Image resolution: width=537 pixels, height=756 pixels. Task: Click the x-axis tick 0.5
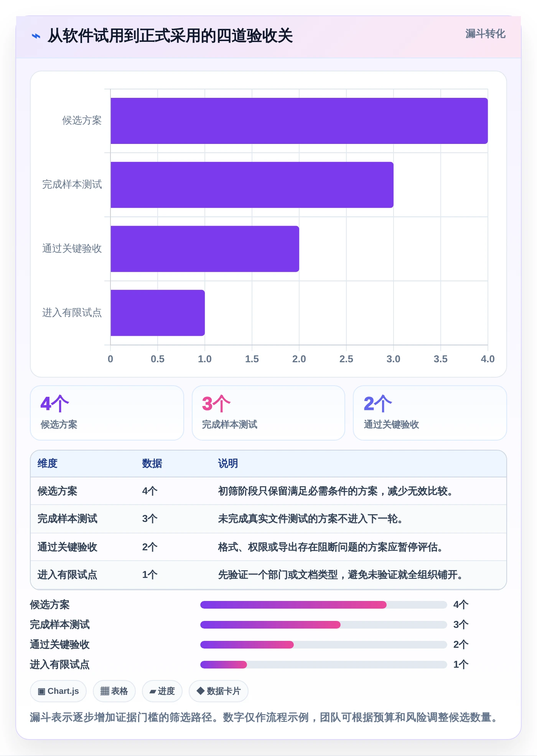point(158,359)
